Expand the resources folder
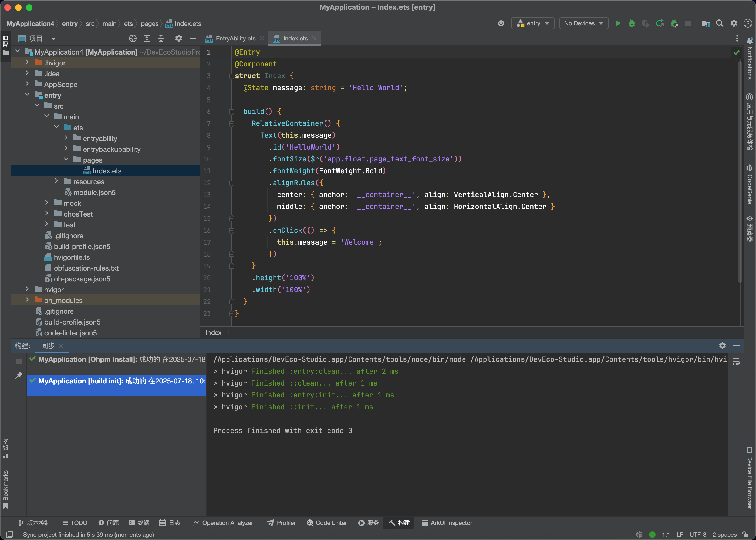Image resolution: width=756 pixels, height=540 pixels. coord(56,181)
